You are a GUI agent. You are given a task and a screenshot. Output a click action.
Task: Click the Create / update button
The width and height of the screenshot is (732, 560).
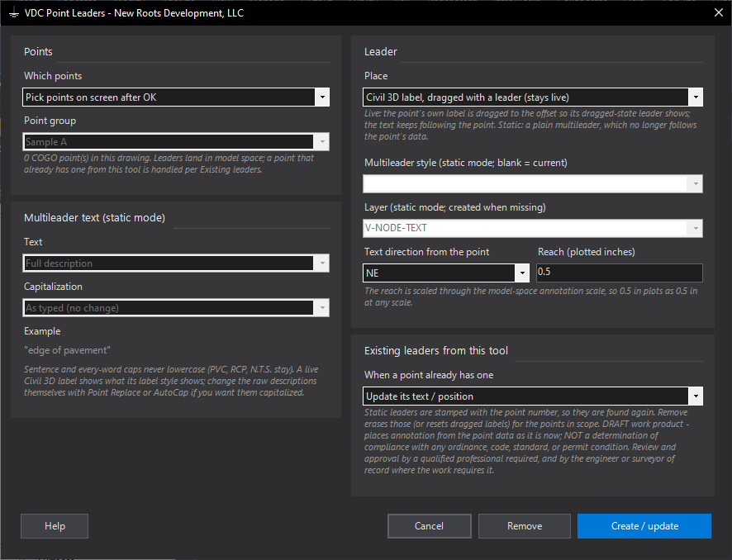[x=644, y=526]
